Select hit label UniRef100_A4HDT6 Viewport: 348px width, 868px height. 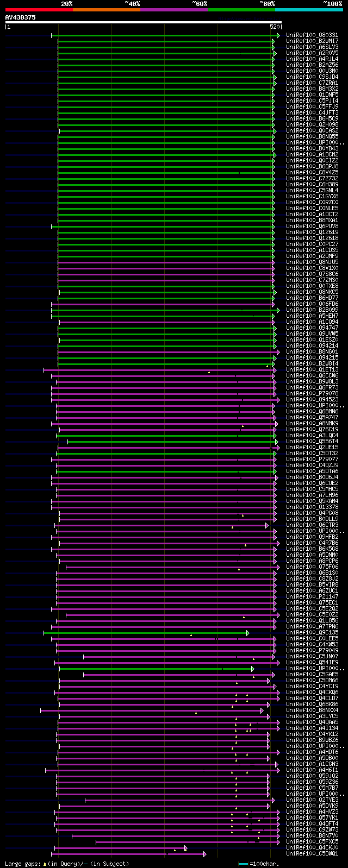[312, 752]
